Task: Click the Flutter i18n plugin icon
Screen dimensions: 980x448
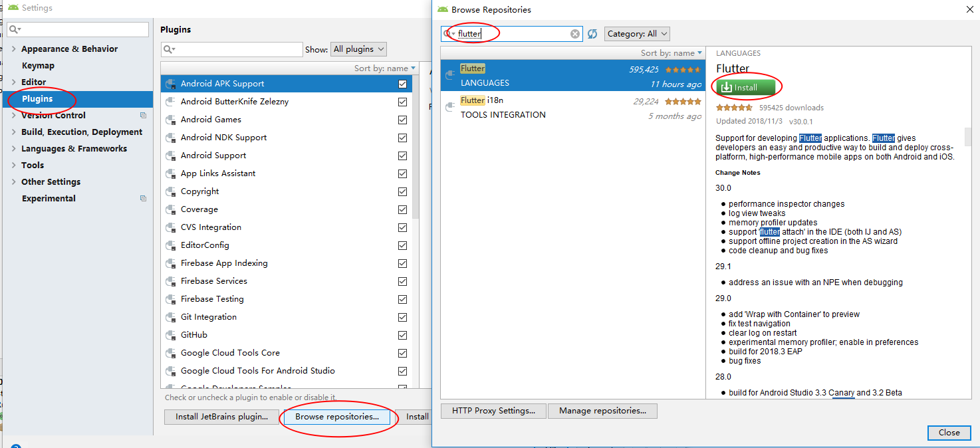Action: coord(450,107)
